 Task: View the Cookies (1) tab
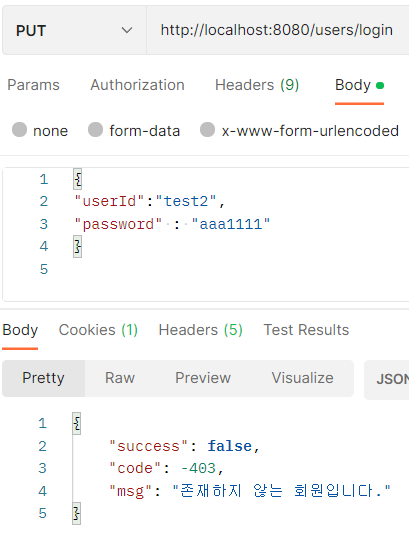click(98, 330)
